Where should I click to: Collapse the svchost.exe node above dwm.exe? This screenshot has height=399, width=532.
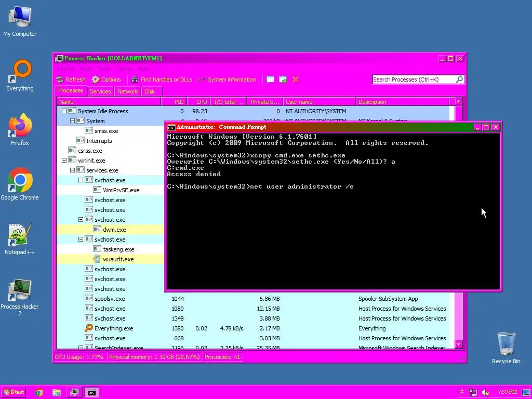[81, 220]
